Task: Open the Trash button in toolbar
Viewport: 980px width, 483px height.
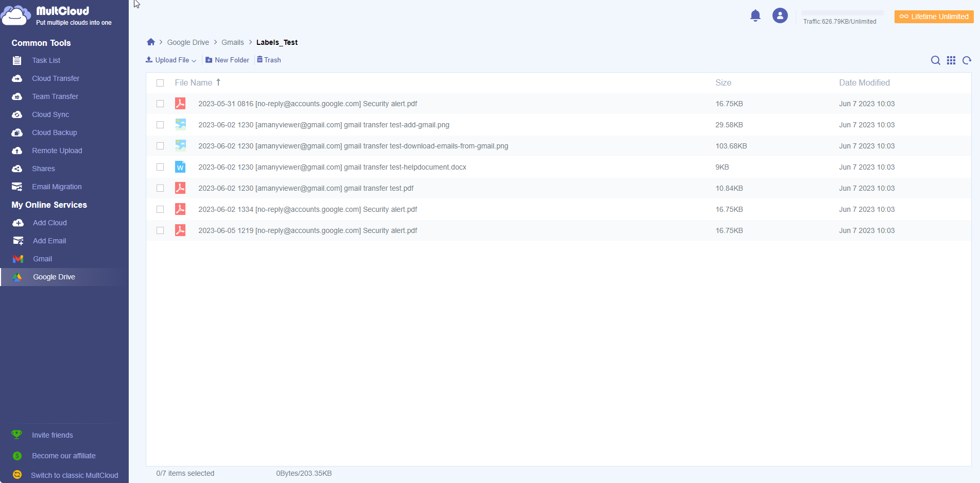Action: [x=269, y=60]
